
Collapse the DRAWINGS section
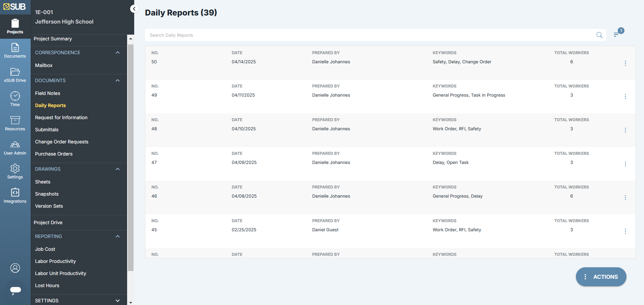tap(118, 169)
